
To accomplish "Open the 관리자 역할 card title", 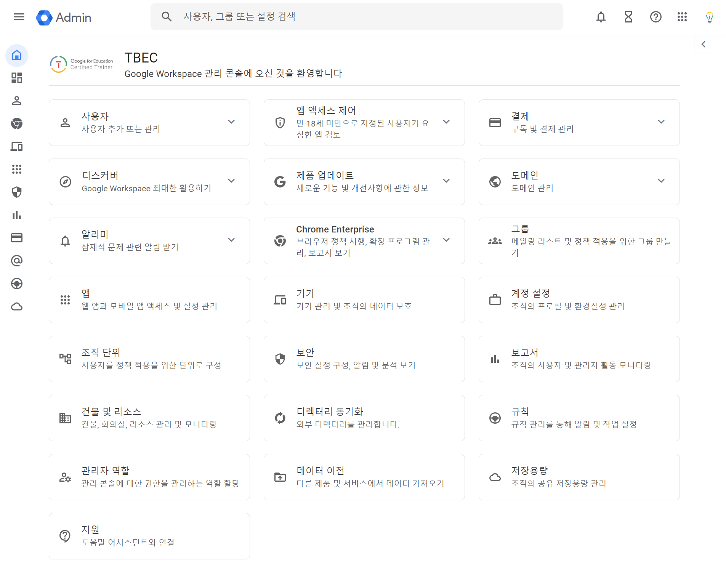I will pos(106,471).
